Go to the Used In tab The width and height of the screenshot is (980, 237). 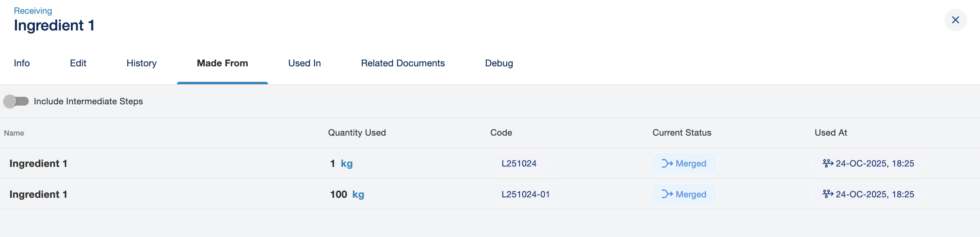click(x=304, y=63)
